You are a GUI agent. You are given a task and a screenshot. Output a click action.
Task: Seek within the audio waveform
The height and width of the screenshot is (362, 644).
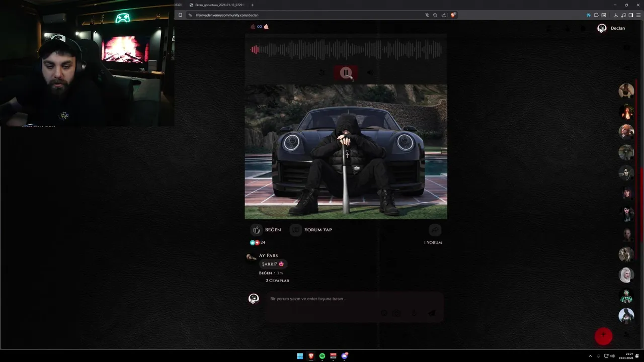(346, 50)
